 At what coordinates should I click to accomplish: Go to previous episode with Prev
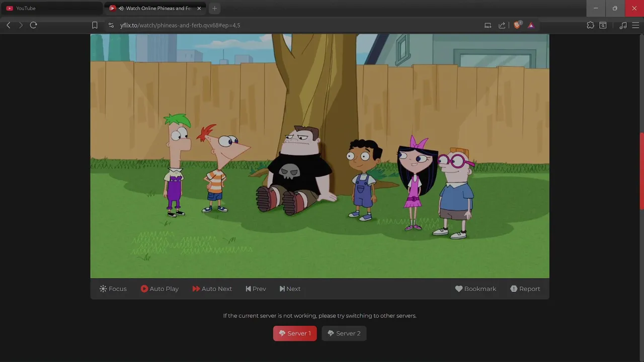[x=256, y=289]
